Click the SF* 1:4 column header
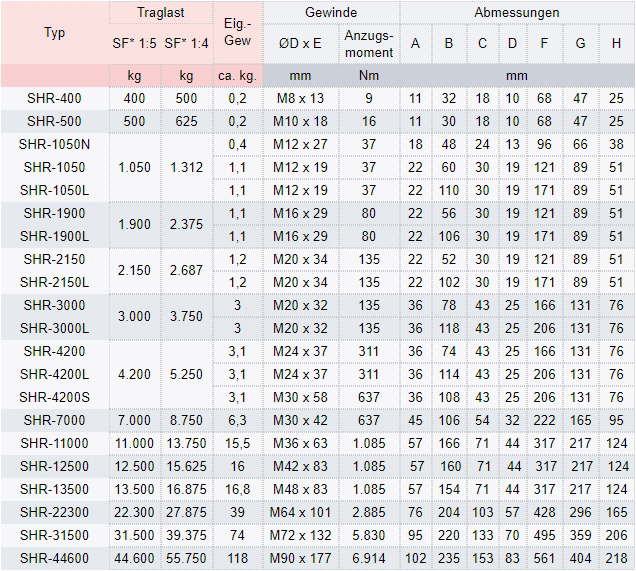The width and height of the screenshot is (636, 571). (x=186, y=43)
